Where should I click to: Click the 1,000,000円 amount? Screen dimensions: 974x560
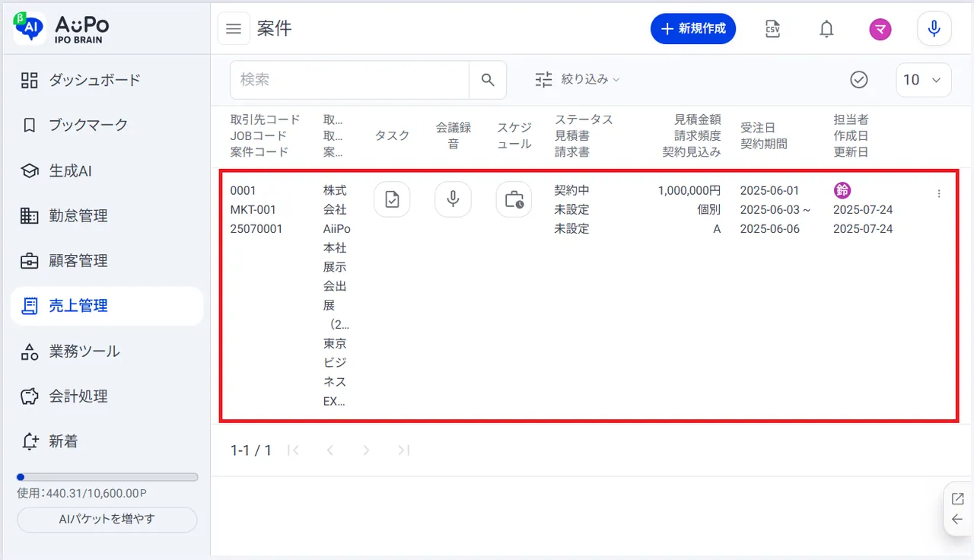click(689, 190)
